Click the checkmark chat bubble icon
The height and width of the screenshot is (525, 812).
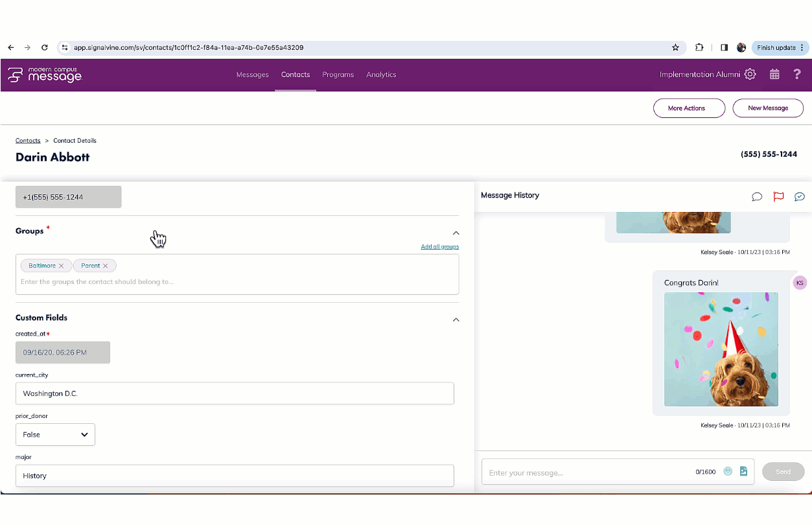(800, 196)
